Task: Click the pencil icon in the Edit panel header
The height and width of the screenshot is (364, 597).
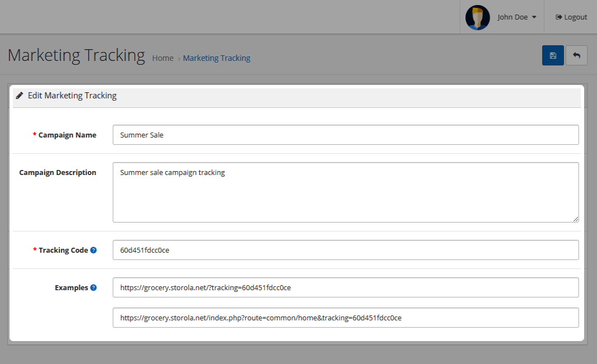Action: [20, 96]
